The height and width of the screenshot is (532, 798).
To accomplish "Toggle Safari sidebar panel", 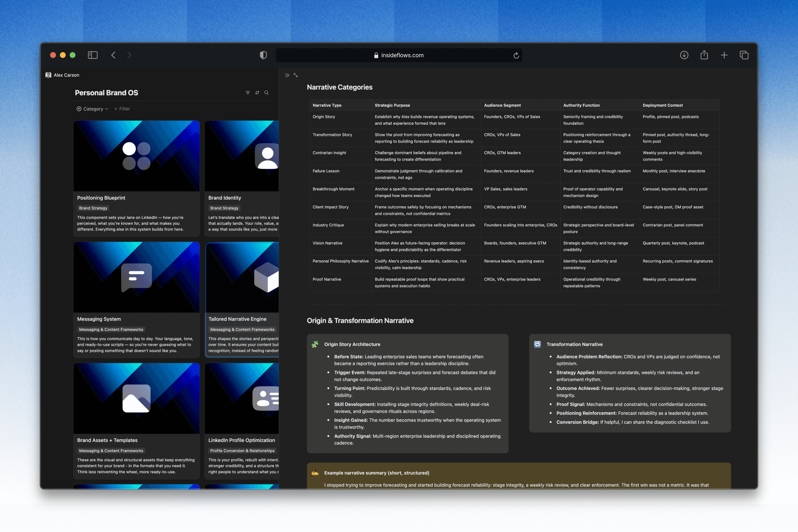I will [93, 55].
